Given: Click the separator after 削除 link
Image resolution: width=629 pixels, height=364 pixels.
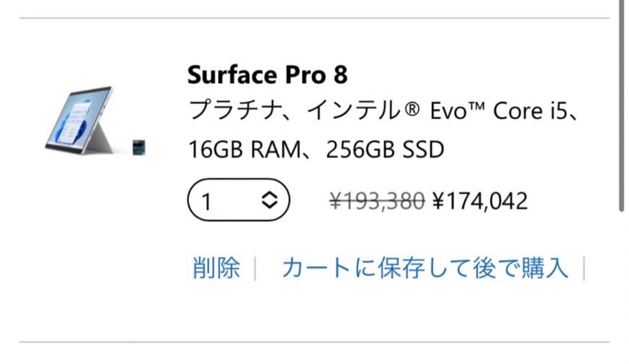Looking at the screenshot, I should [x=255, y=267].
